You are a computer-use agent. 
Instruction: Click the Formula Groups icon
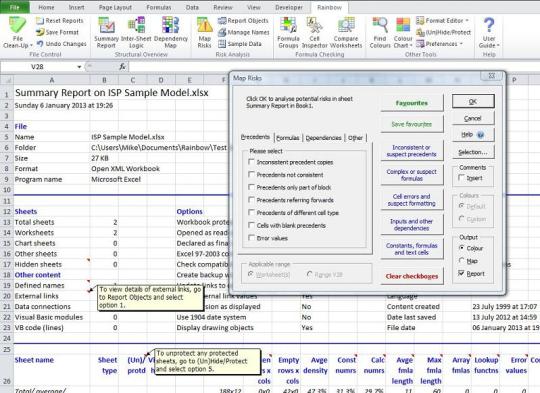pos(288,33)
